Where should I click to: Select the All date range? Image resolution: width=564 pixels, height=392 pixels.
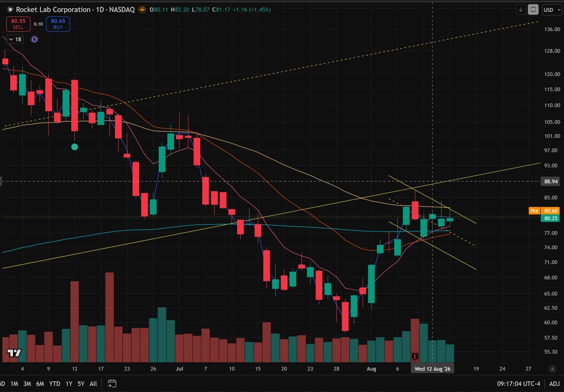[93, 384]
